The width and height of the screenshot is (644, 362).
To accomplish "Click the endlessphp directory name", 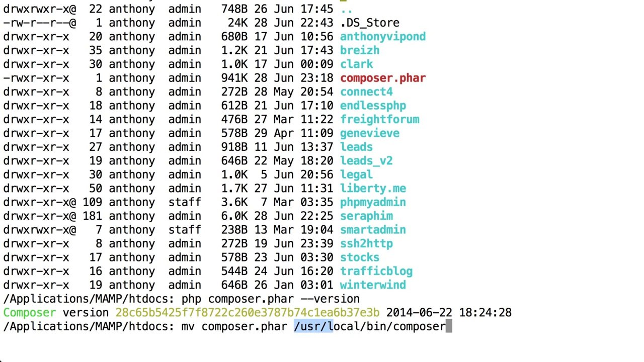I will [373, 106].
